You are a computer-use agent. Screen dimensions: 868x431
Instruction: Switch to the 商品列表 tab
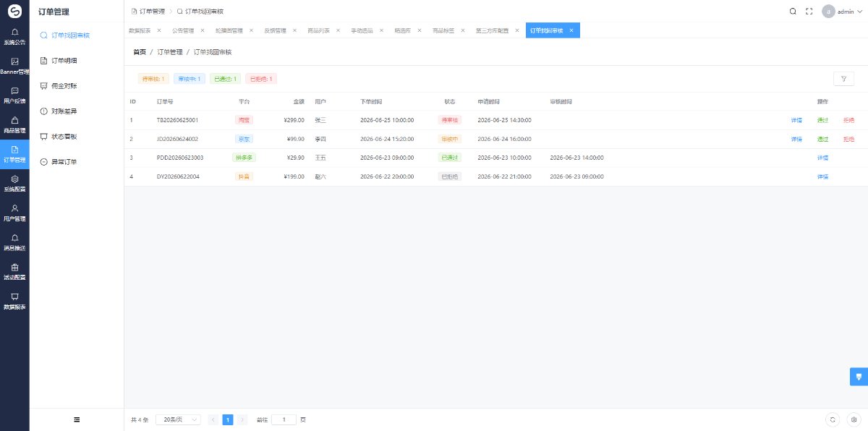318,30
